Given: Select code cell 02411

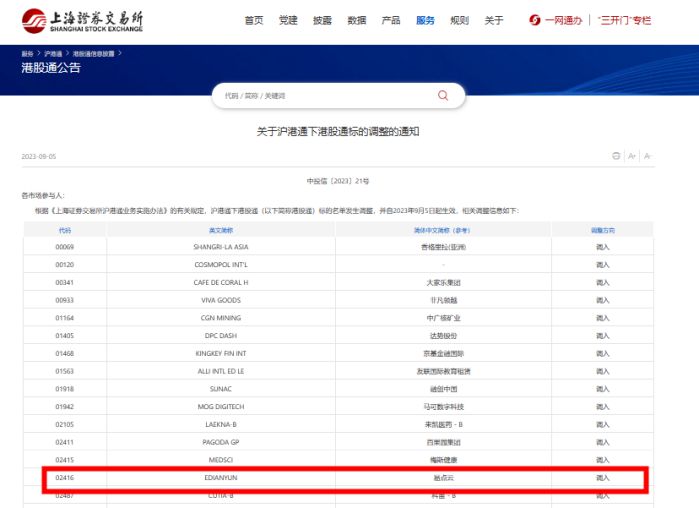Looking at the screenshot, I should [x=65, y=442].
